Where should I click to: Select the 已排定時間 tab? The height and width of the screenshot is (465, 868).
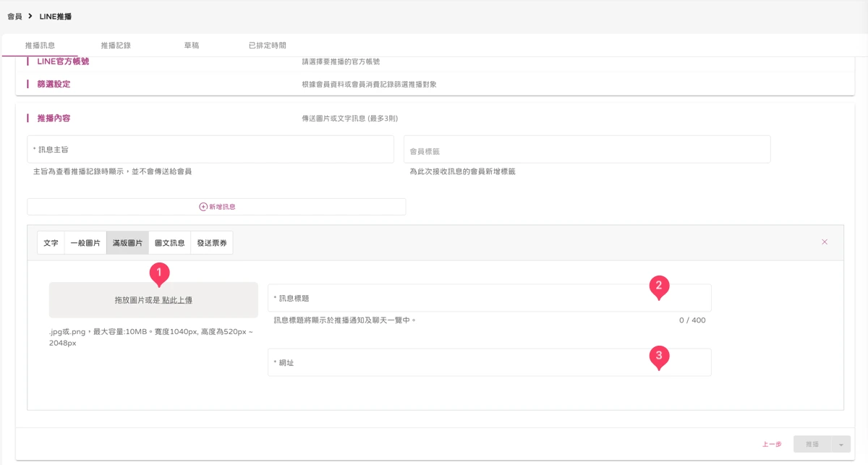click(x=268, y=45)
